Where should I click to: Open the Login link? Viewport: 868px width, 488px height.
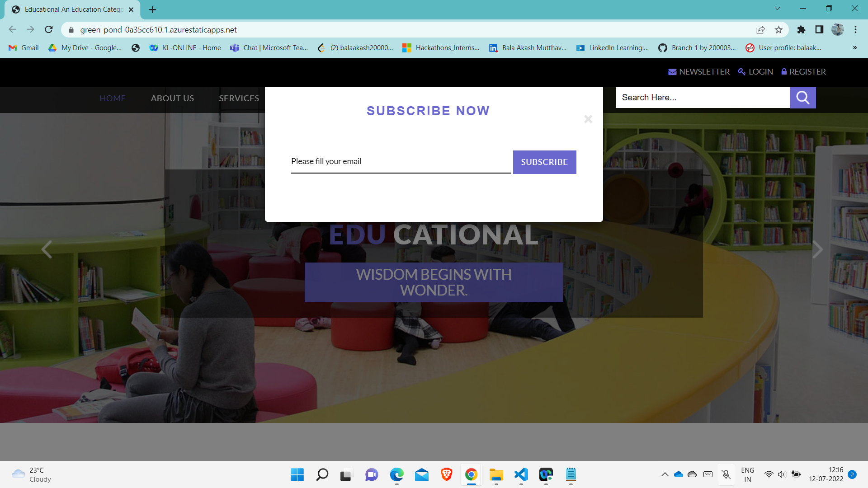(x=755, y=72)
